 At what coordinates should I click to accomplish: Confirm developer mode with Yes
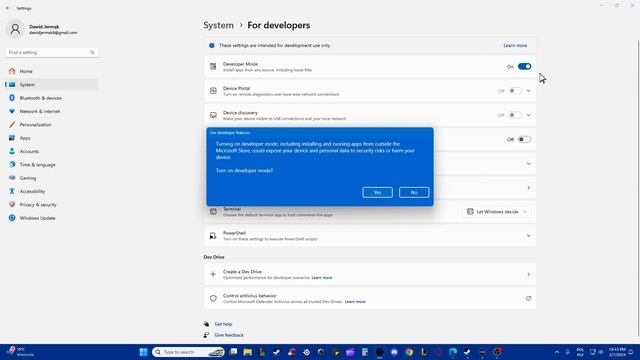377,192
